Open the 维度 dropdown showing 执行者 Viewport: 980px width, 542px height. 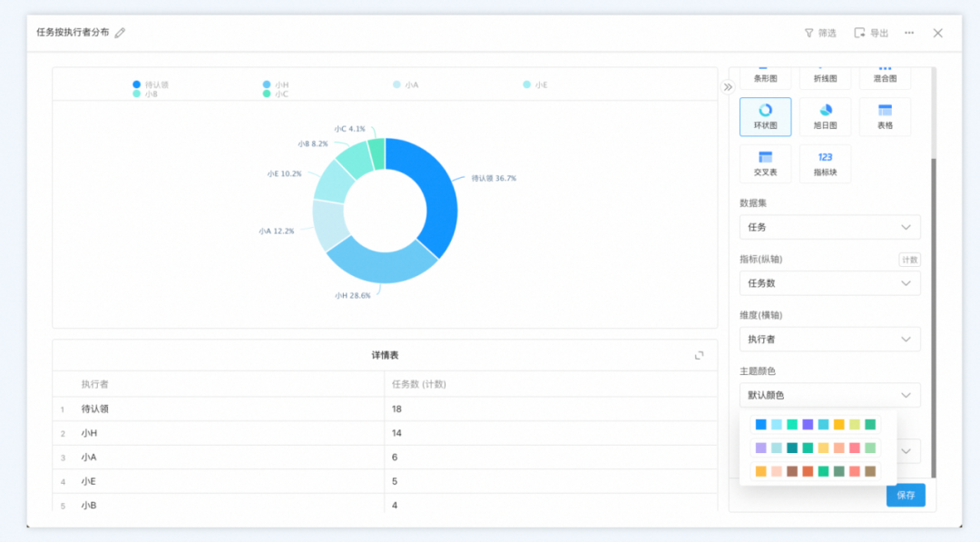pyautogui.click(x=829, y=340)
